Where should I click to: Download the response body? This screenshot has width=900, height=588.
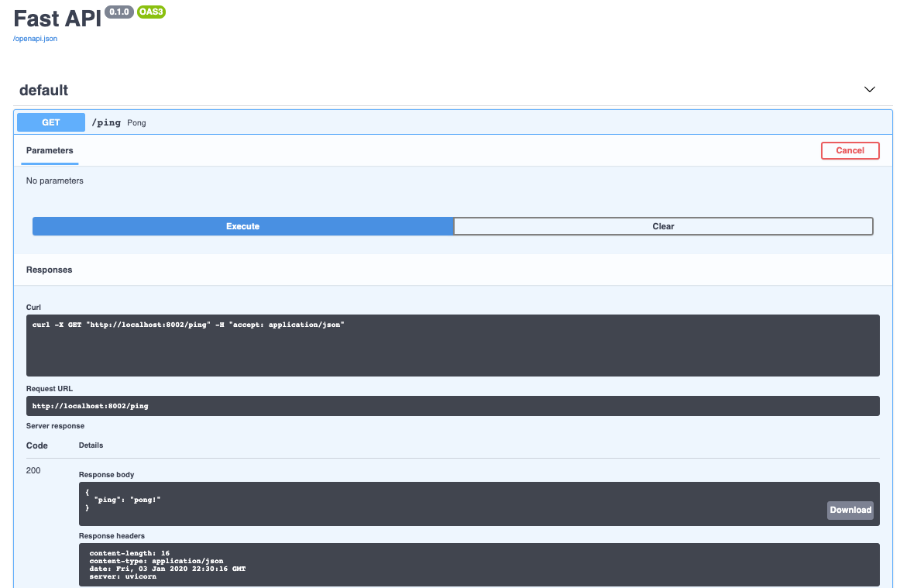coord(850,510)
